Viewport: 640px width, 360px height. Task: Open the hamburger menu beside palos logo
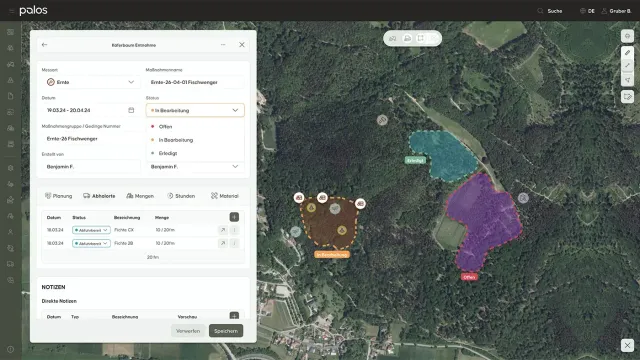click(11, 11)
